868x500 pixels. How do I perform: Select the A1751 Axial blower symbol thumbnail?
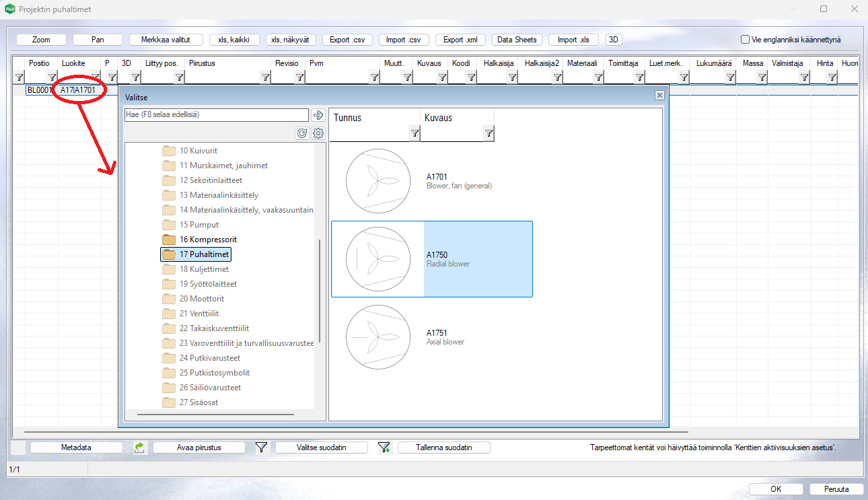378,336
